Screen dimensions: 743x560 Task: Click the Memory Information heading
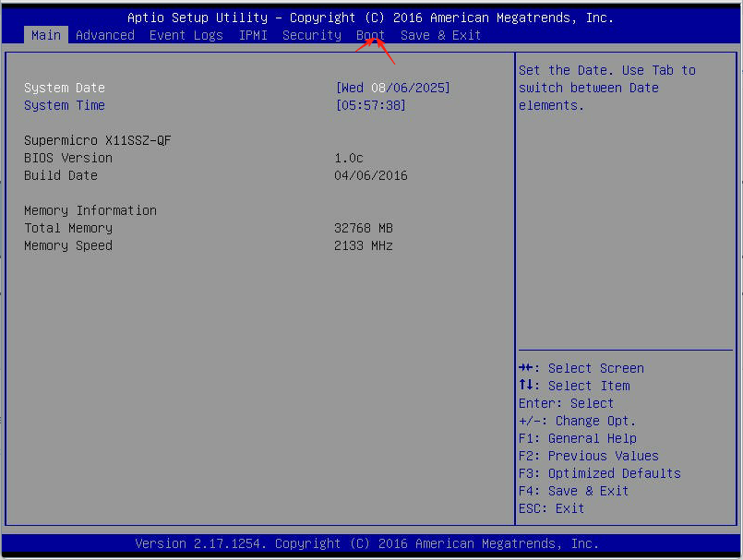[x=90, y=210]
